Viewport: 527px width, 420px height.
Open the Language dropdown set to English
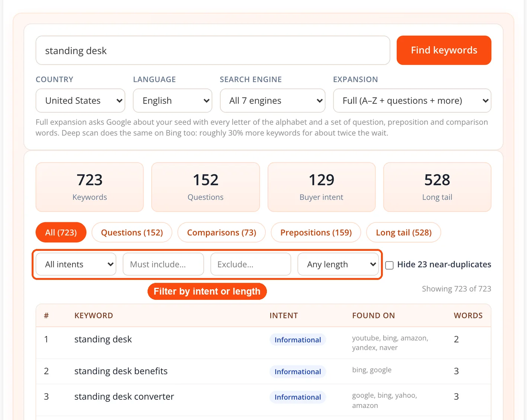172,101
